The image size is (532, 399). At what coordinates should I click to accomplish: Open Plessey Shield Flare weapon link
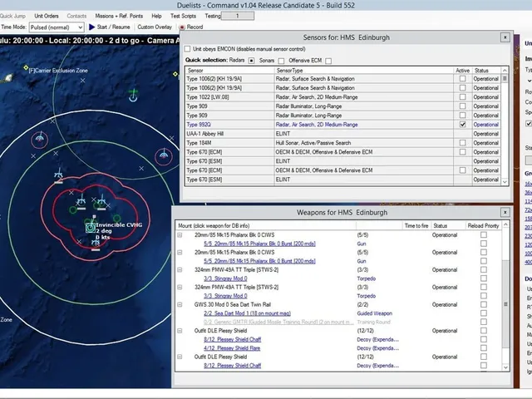[x=232, y=347]
